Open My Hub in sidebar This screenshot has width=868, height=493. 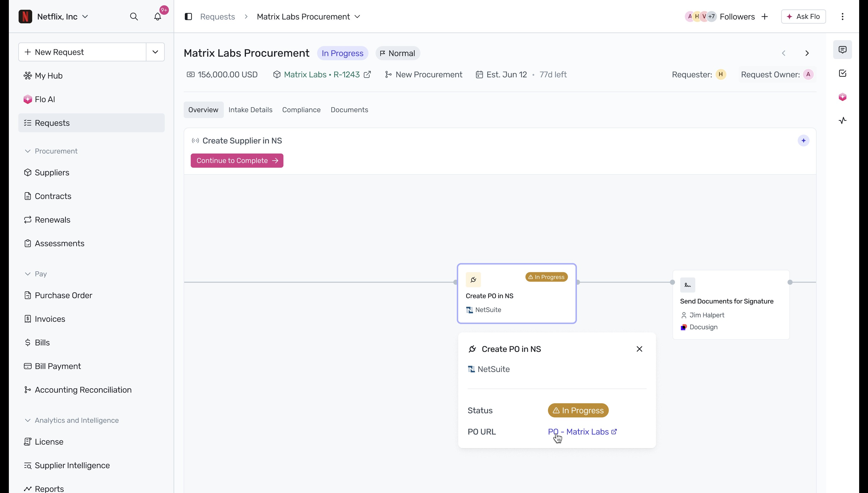[x=92, y=76]
